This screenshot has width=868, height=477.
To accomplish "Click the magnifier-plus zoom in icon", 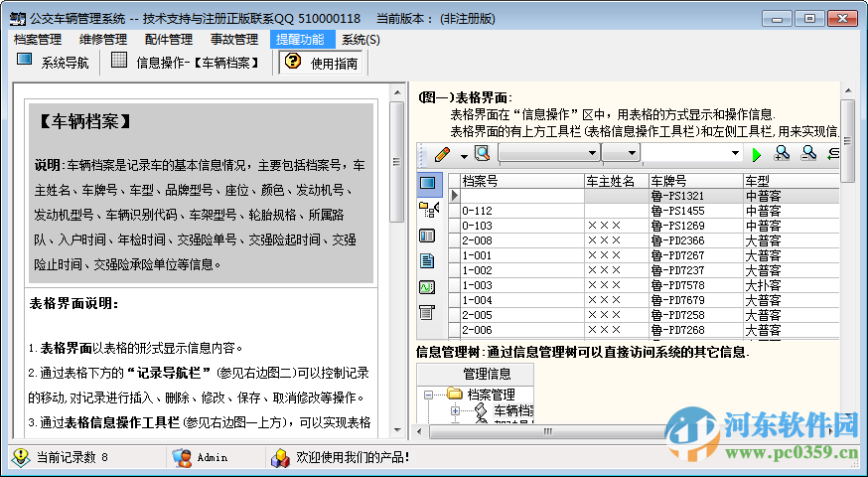I will pos(782,153).
